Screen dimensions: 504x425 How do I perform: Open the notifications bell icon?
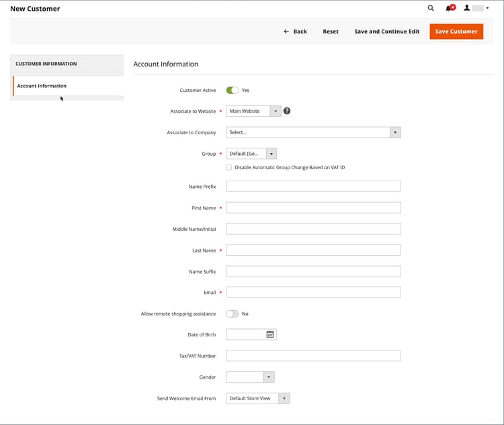450,8
